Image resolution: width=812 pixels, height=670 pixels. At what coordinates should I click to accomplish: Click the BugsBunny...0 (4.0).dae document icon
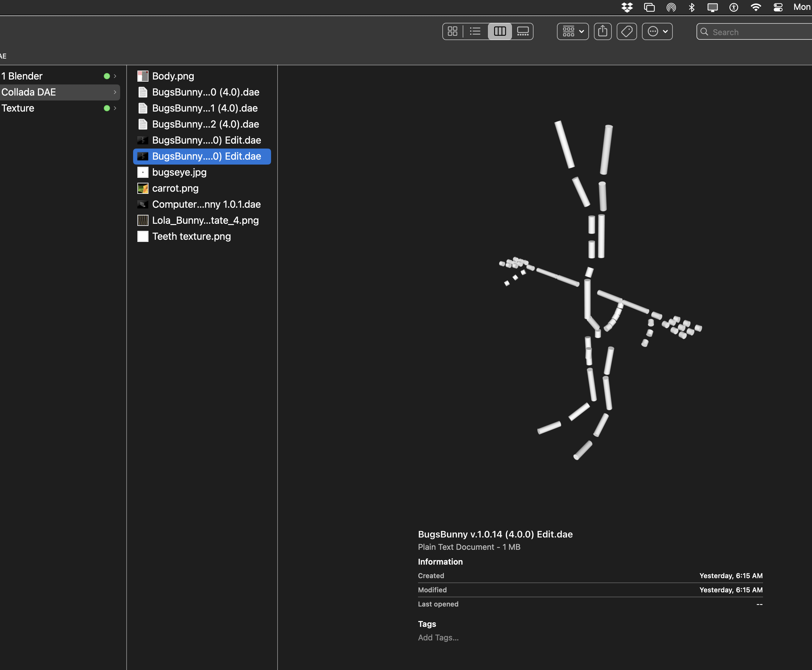pyautogui.click(x=143, y=92)
